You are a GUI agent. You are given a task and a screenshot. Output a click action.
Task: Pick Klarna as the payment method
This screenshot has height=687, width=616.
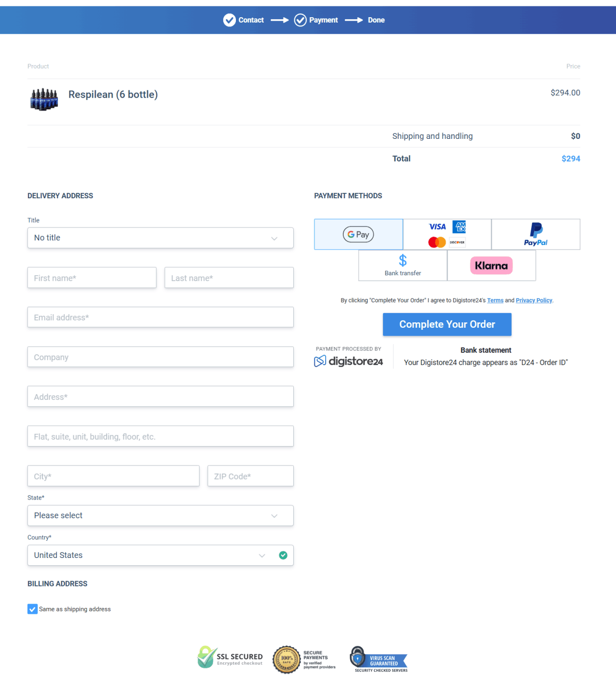click(x=491, y=265)
